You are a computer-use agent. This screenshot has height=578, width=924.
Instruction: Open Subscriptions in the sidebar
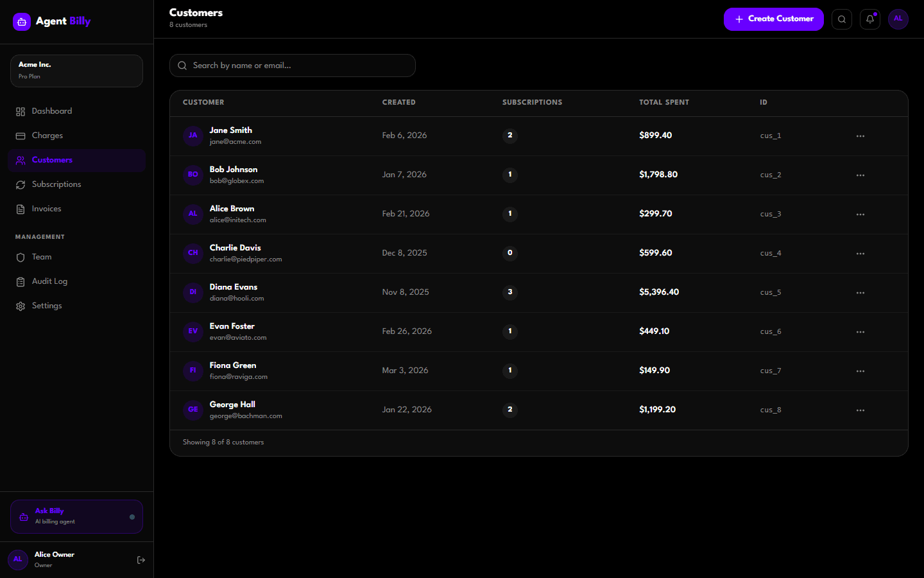[56, 184]
